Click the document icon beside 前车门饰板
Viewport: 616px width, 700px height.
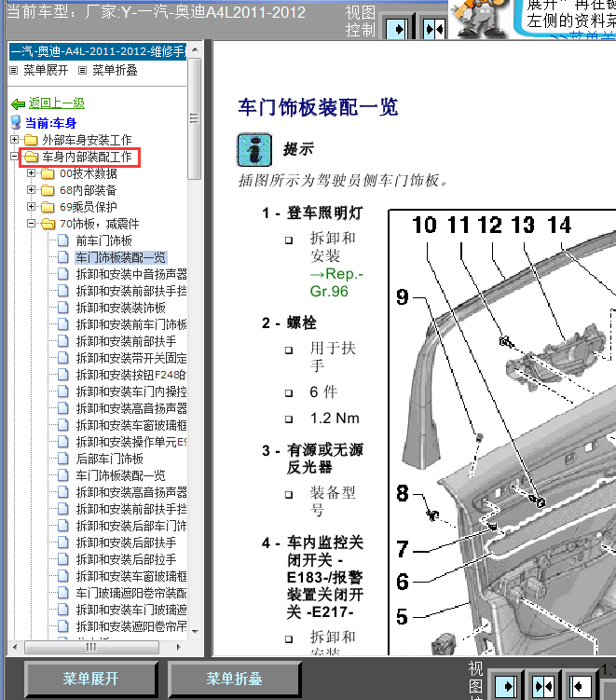coord(63,240)
